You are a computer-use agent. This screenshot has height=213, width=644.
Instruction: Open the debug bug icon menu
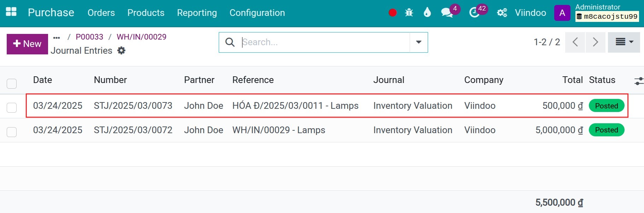pos(409,13)
